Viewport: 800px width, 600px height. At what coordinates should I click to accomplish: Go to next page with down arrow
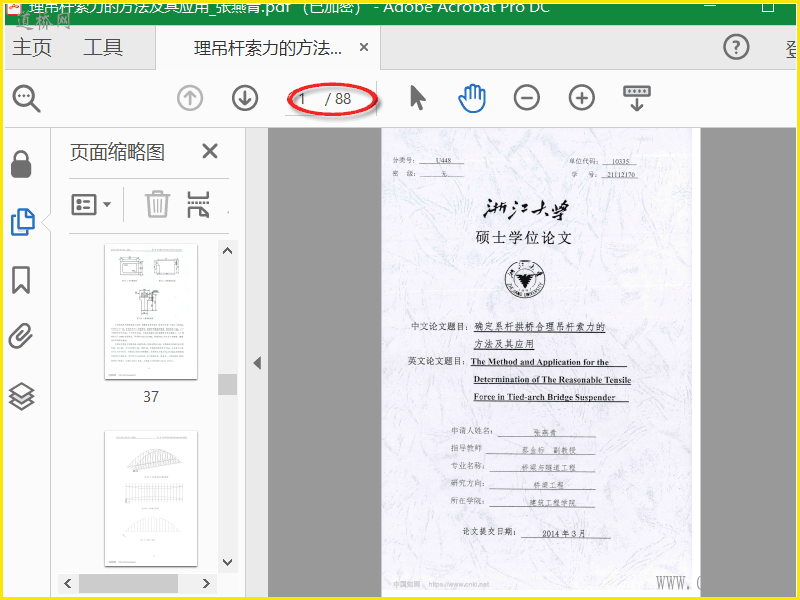click(245, 98)
